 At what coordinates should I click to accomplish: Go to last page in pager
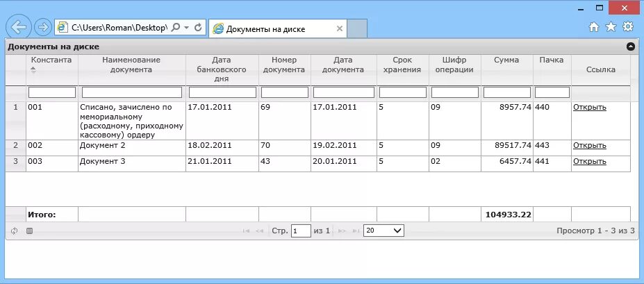click(356, 231)
